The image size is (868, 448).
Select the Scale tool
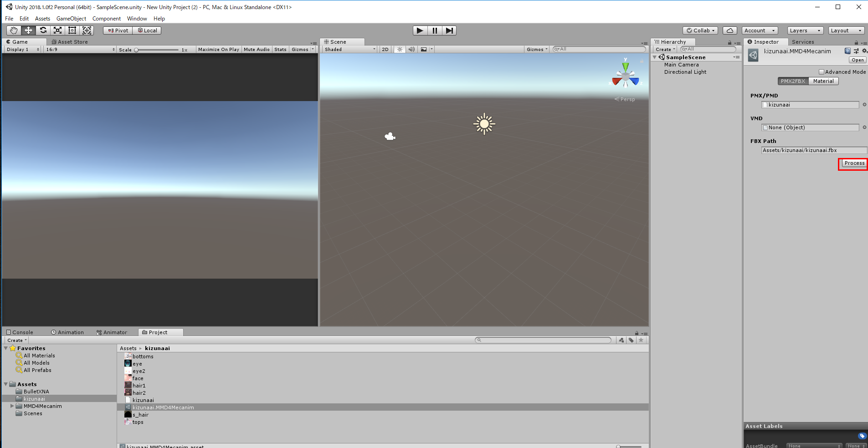(x=57, y=31)
